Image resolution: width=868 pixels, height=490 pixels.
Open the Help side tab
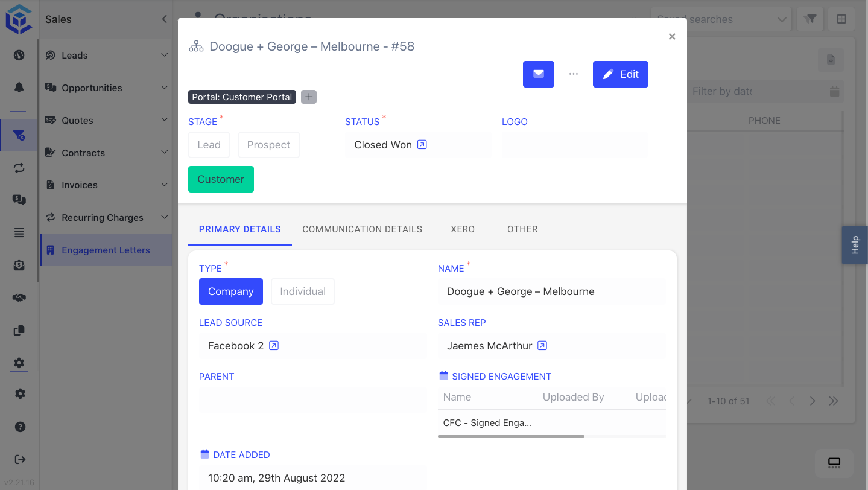(x=855, y=245)
